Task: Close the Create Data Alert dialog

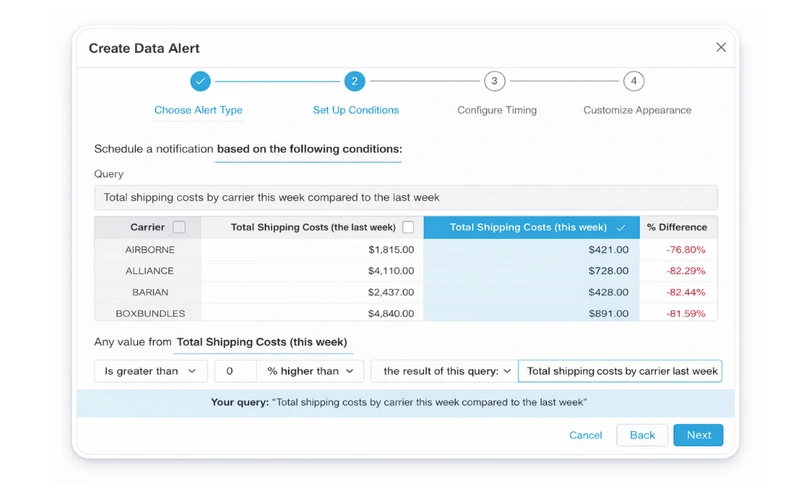Action: tap(721, 47)
